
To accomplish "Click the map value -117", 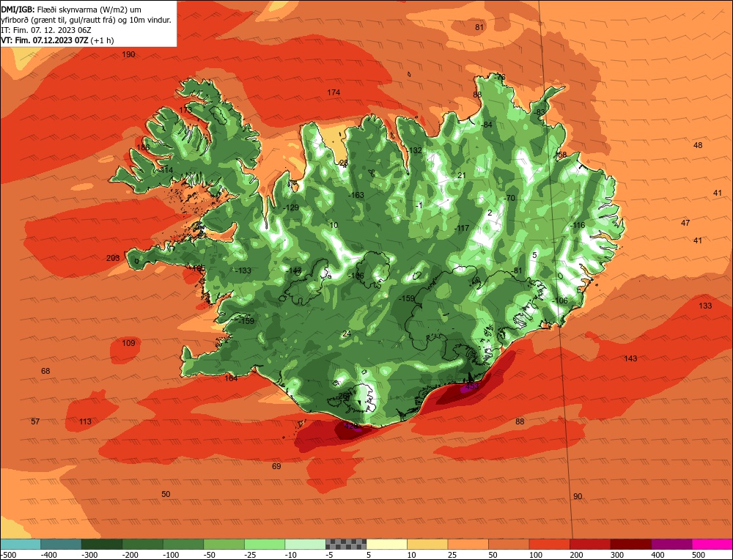I will point(461,228).
